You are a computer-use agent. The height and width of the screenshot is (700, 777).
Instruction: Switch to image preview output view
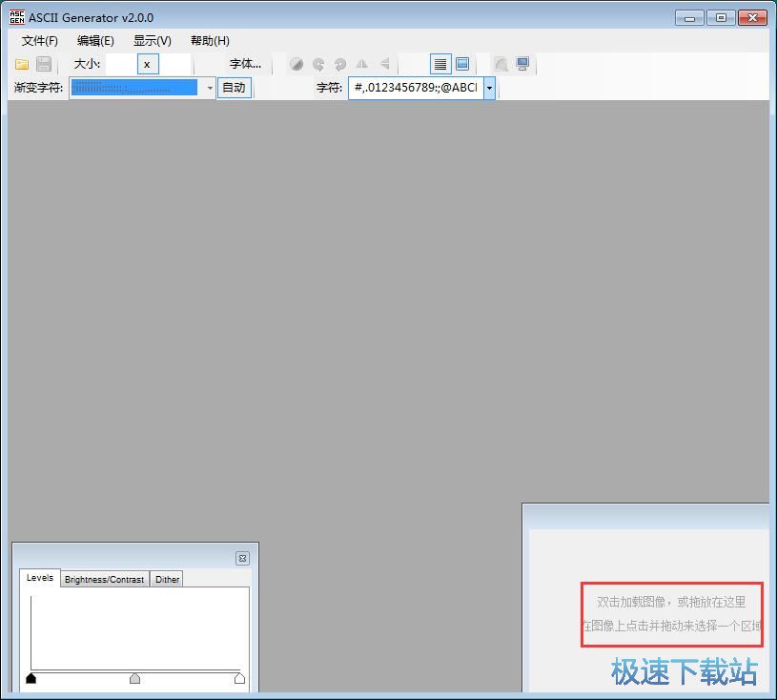coord(462,64)
